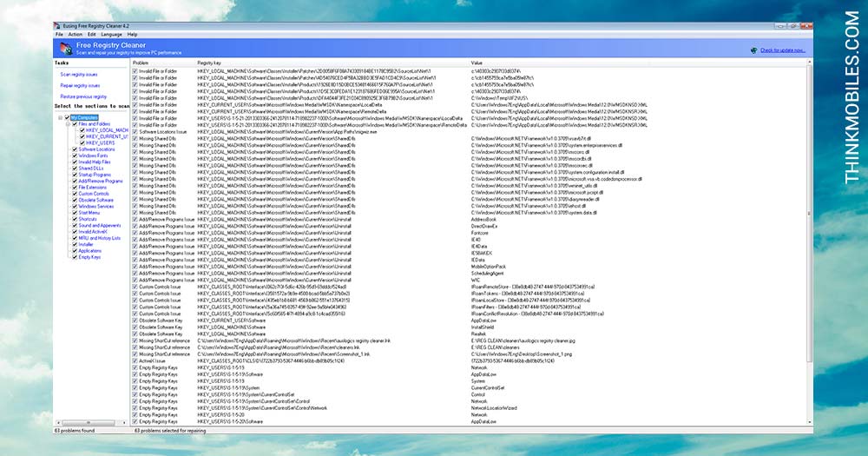Select Restore previous registry
868x456 pixels.
tap(83, 96)
